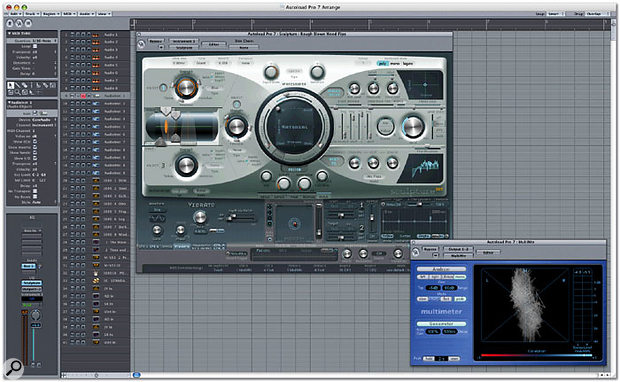620x382 pixels.
Task: Select the Magnifier zoom tool in the toolbox
Action: (18, 92)
